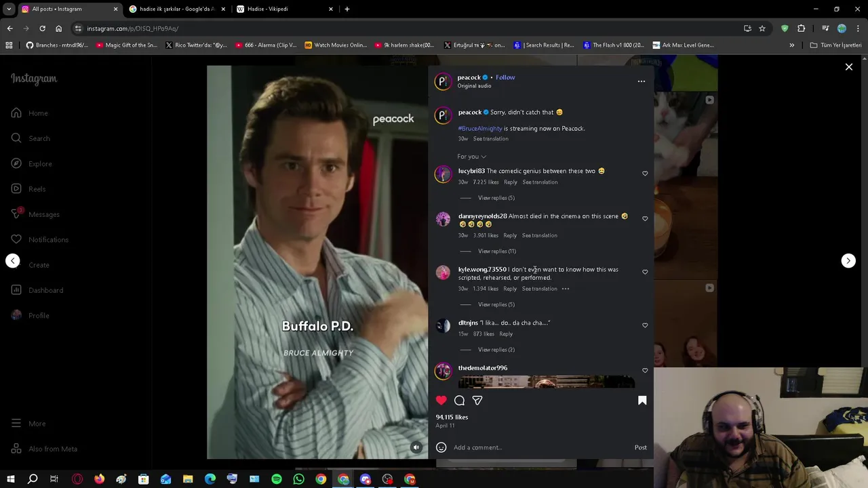868x488 pixels.
Task: Open a new browser tab
Action: coord(347,9)
